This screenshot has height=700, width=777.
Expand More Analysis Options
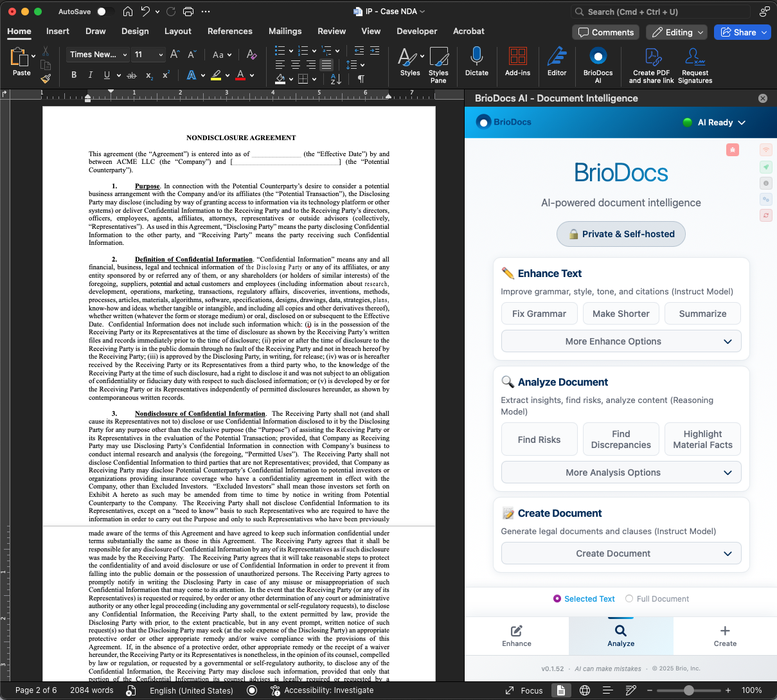pos(621,472)
